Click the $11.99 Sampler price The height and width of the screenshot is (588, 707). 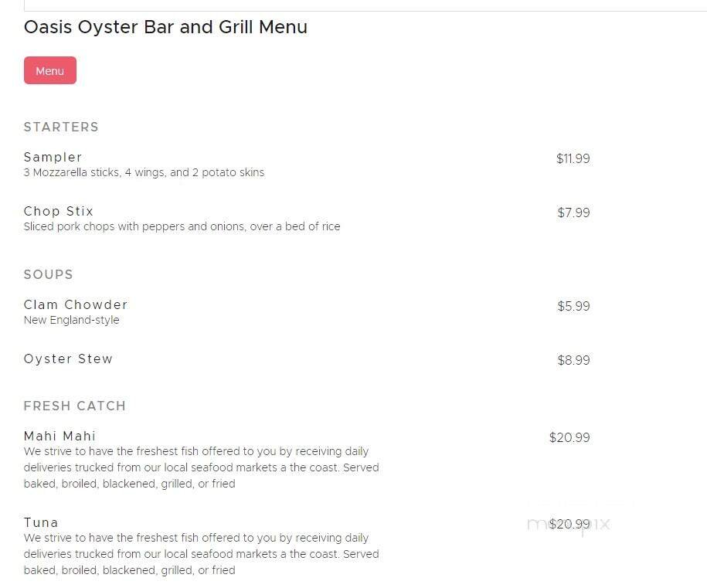pos(573,158)
